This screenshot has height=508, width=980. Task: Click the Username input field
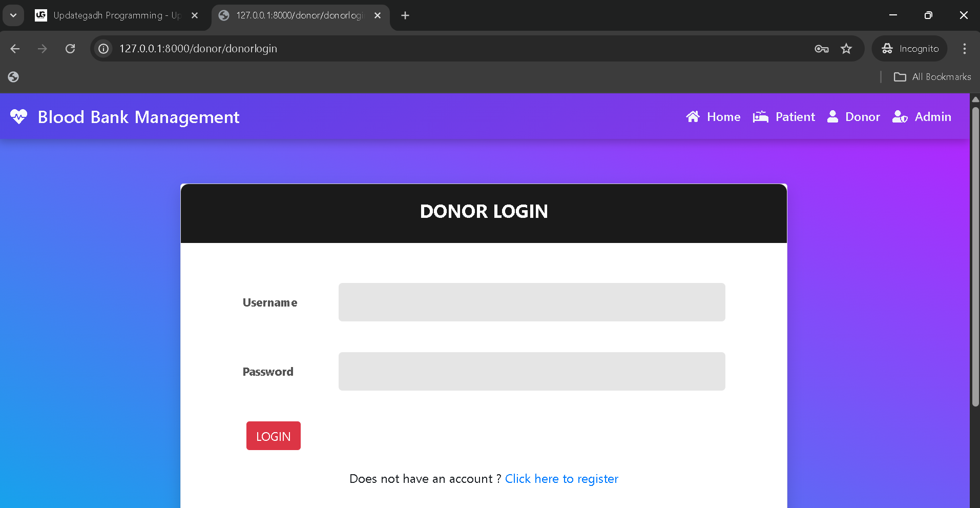531,302
